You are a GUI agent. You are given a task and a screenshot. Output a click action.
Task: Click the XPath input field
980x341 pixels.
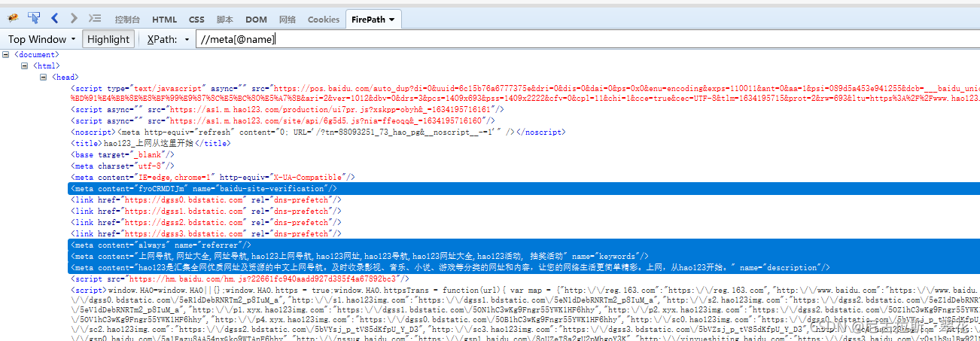pyautogui.click(x=587, y=39)
